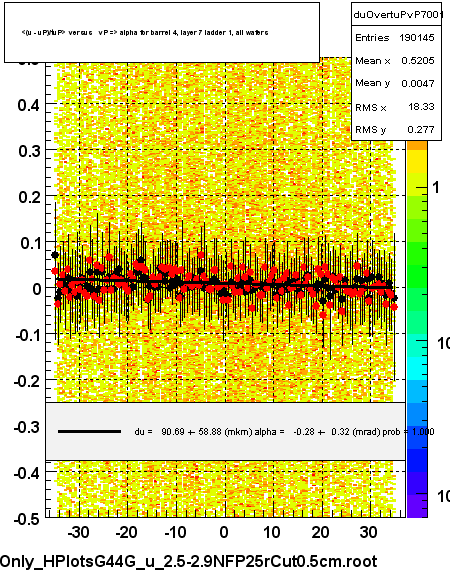Click the root filename caption at bottom
The image size is (450, 575).
[x=188, y=562]
